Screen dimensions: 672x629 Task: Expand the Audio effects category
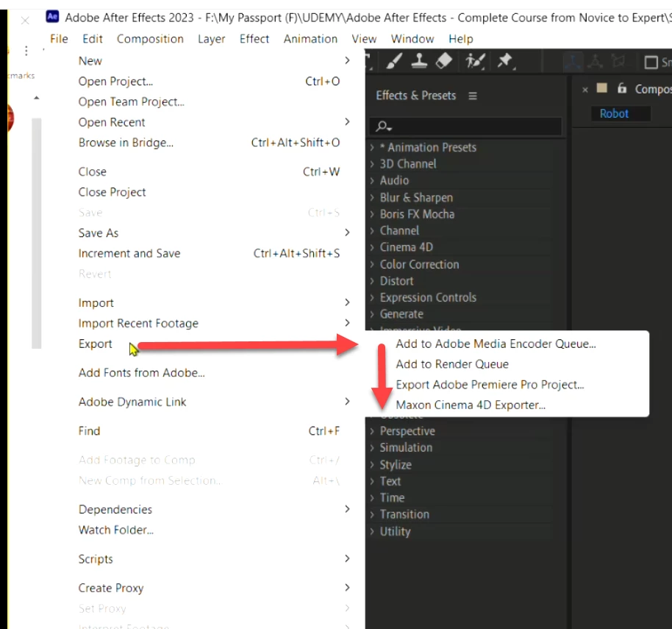[x=372, y=180]
